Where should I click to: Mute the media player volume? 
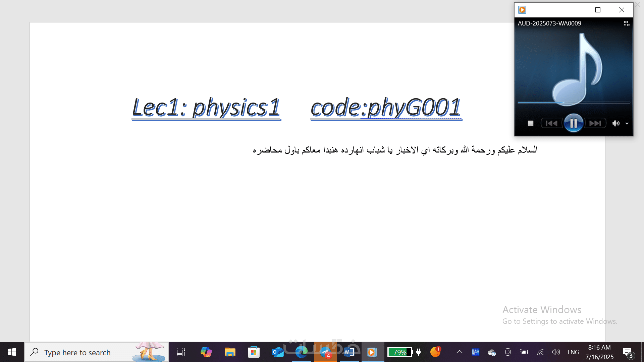(615, 123)
